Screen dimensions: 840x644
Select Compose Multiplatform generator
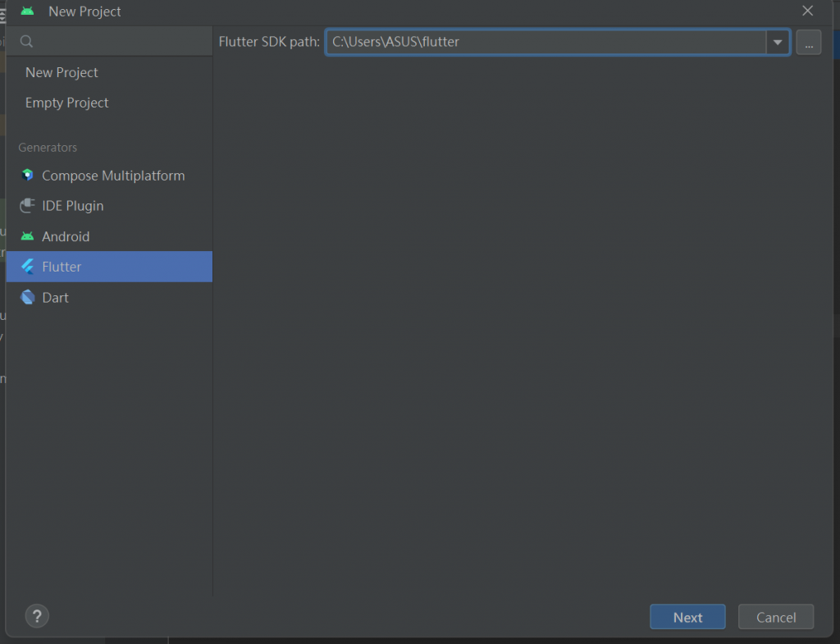coord(109,176)
